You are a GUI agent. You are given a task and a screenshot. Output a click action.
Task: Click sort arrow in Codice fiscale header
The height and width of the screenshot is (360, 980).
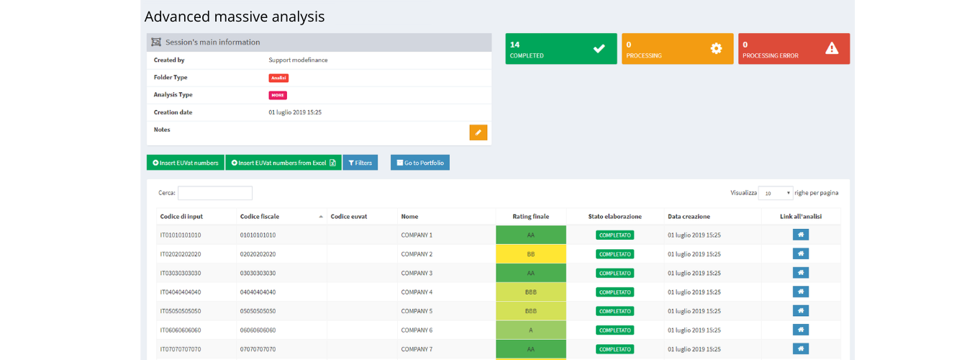(x=321, y=217)
